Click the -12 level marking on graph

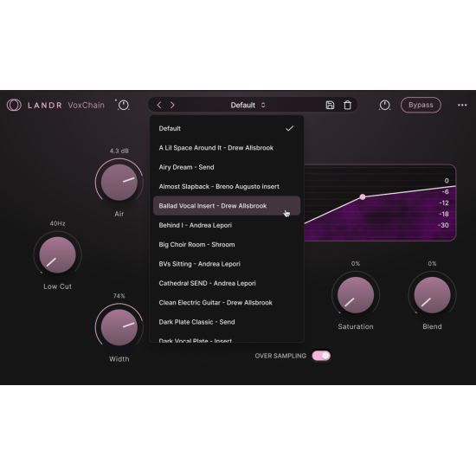tap(444, 203)
